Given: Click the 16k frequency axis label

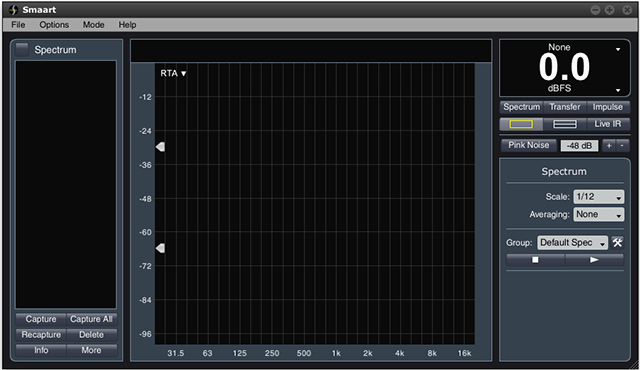Looking at the screenshot, I should pos(464,353).
